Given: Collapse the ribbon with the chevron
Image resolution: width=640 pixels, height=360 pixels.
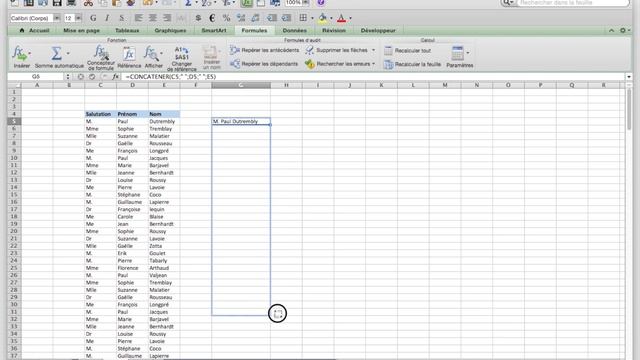Looking at the screenshot, I should click(x=611, y=31).
